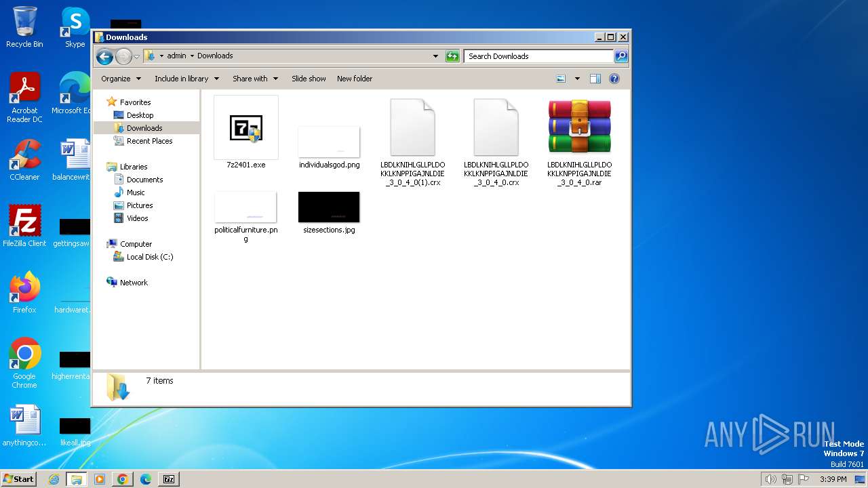Select Acrobat Reader DC desktop icon
Screen dimensions: 868x488
point(24,98)
